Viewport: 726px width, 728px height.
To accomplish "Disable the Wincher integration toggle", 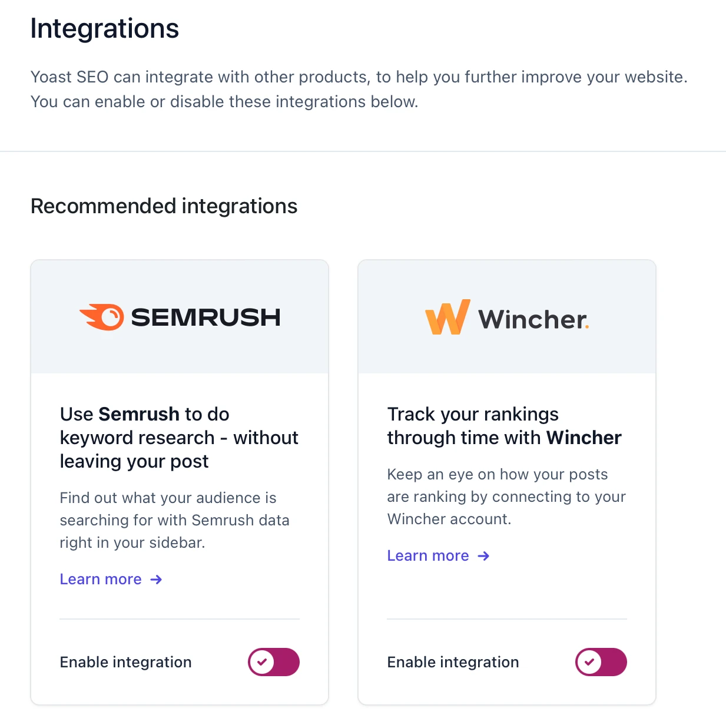I will (601, 662).
